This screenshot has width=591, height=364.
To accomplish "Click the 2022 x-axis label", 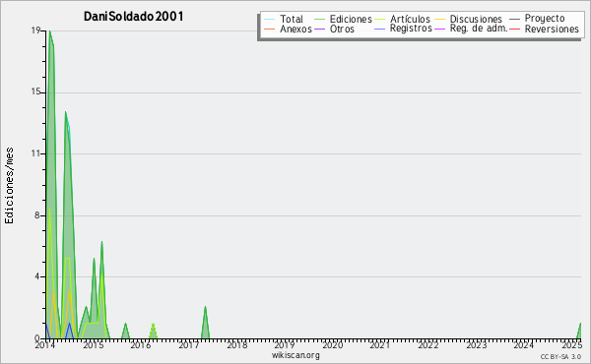I will click(427, 345).
